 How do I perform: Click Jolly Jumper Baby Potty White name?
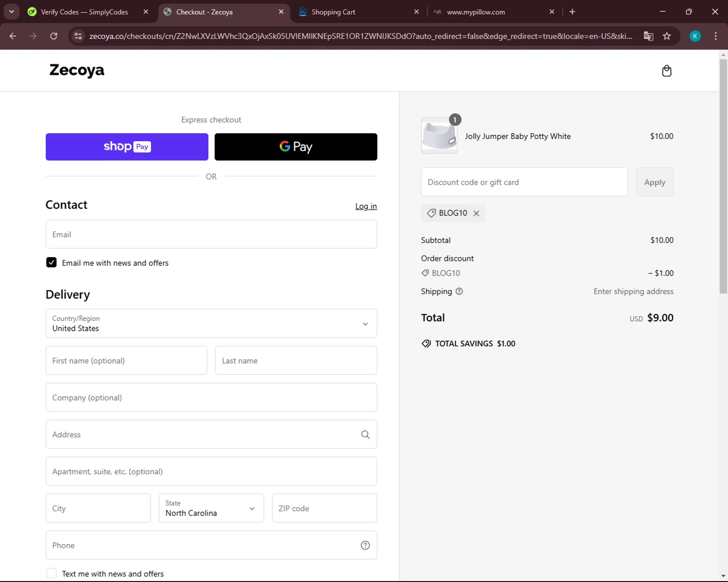tap(518, 136)
